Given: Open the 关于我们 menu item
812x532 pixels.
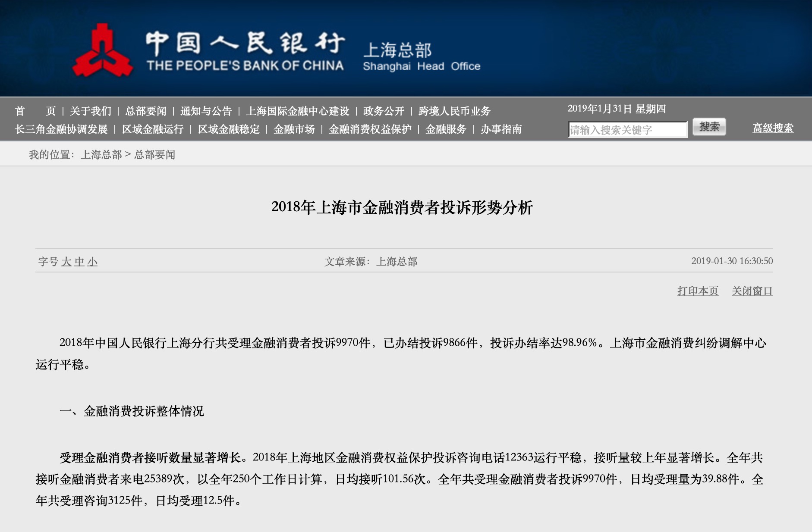Looking at the screenshot, I should click(x=91, y=111).
